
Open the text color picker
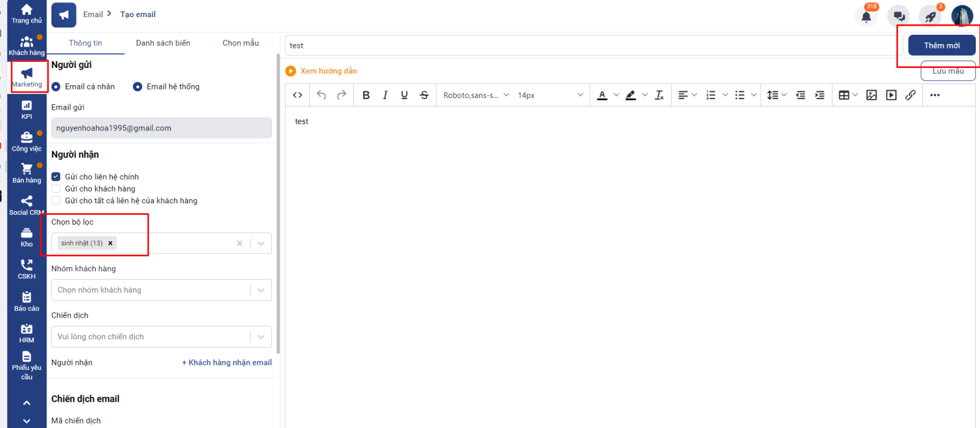point(603,95)
